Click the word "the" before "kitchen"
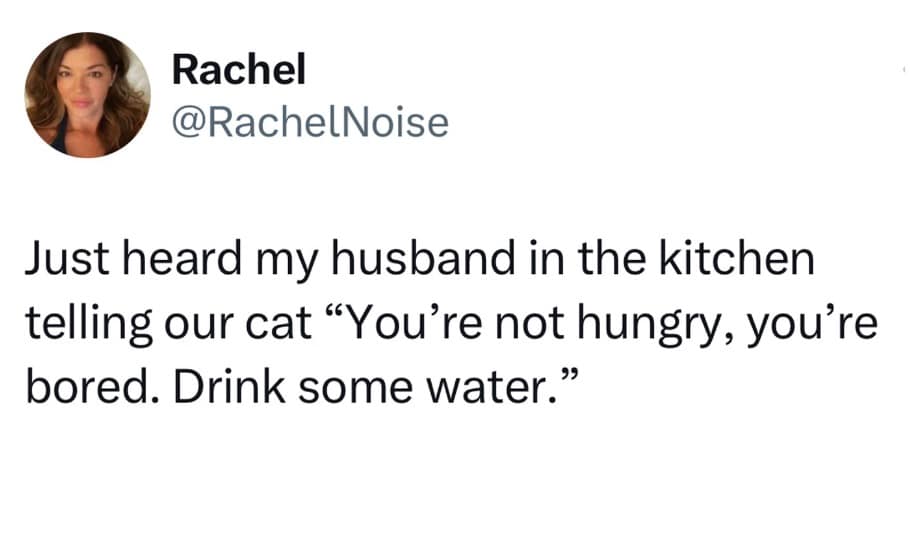910x548 pixels. coord(626,260)
